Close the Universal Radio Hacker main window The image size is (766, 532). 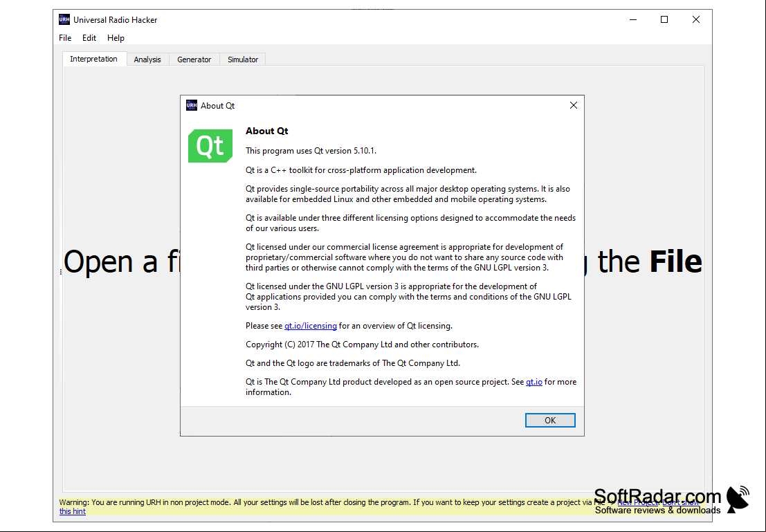[x=695, y=19]
